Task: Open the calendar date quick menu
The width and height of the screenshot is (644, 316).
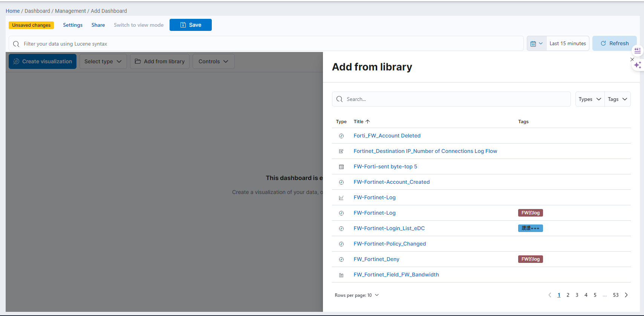Action: pyautogui.click(x=537, y=43)
